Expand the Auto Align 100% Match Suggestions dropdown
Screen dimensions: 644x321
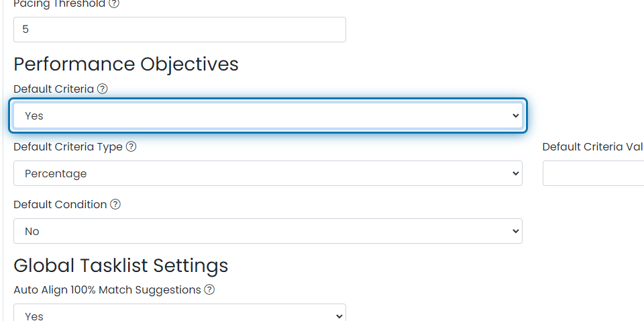(x=179, y=314)
